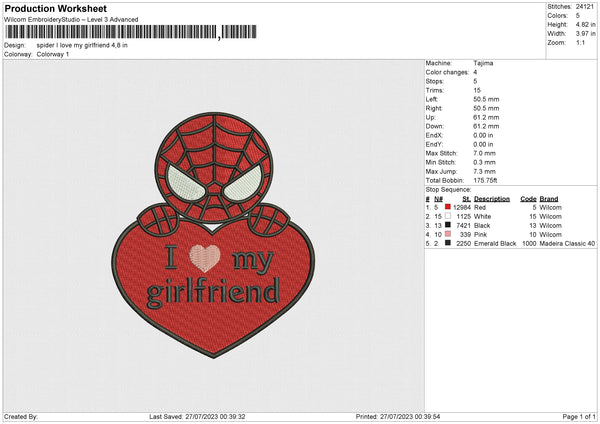This screenshot has height=424, width=600.
Task: Click the 'St.' column header
Action: (x=466, y=199)
